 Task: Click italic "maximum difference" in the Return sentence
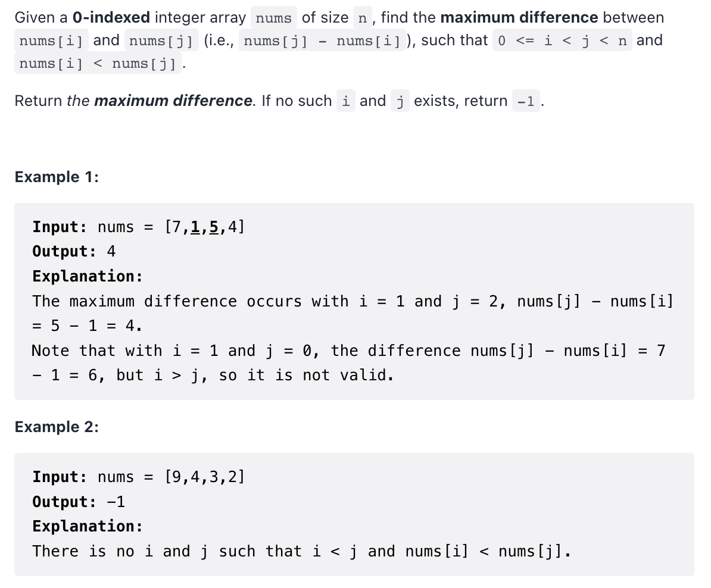pos(173,101)
